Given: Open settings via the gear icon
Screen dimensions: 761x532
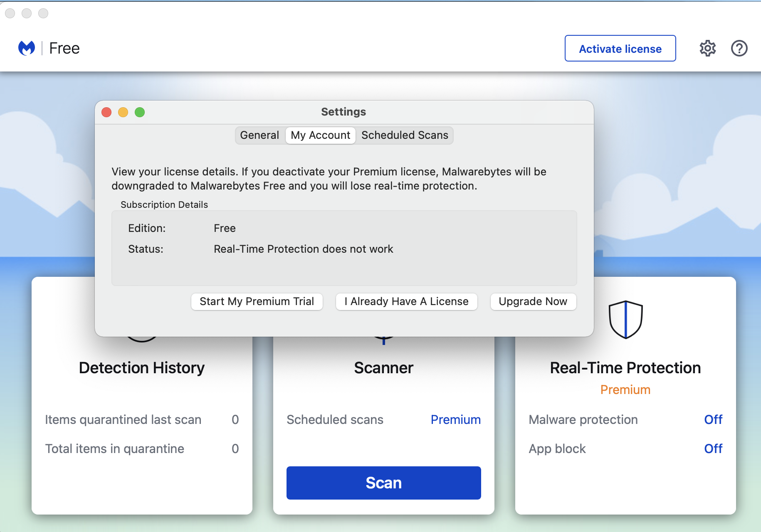Looking at the screenshot, I should pos(707,48).
